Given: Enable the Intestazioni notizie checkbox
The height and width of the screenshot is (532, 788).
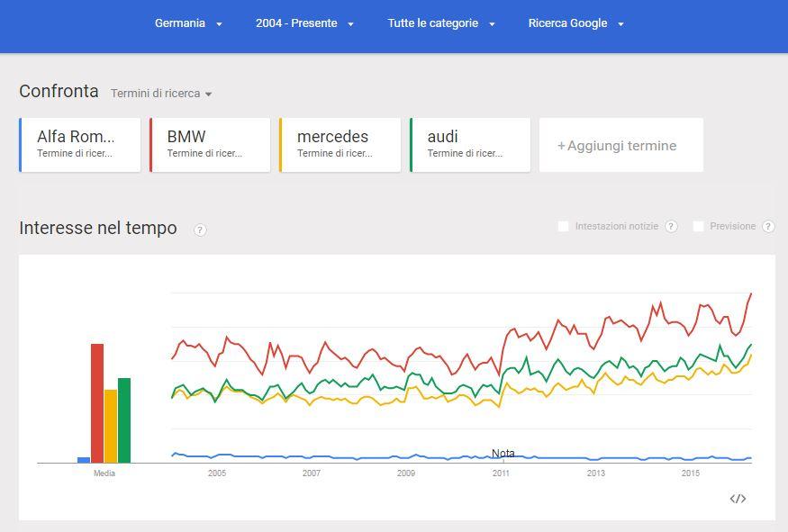Looking at the screenshot, I should point(564,227).
